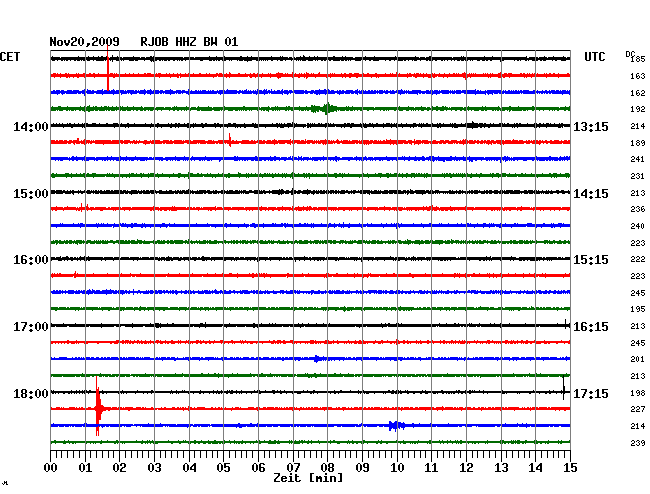
Task: Click the 09 minute axis label
Action: pos(362,467)
